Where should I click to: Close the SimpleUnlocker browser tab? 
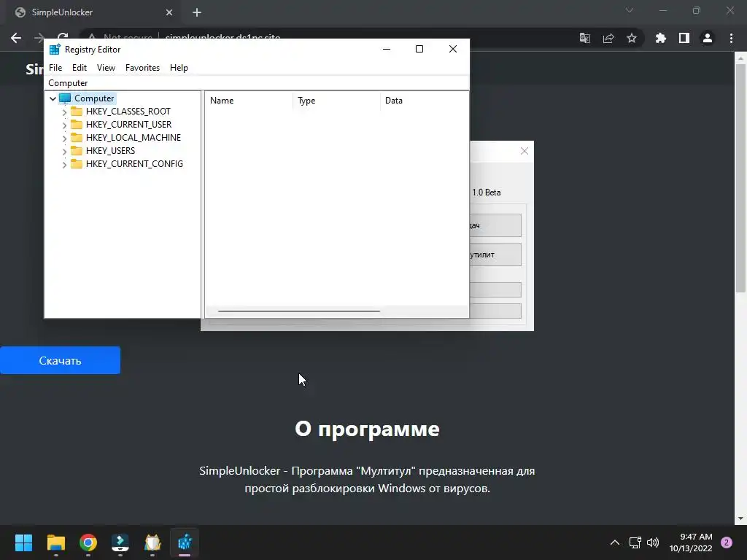169,12
